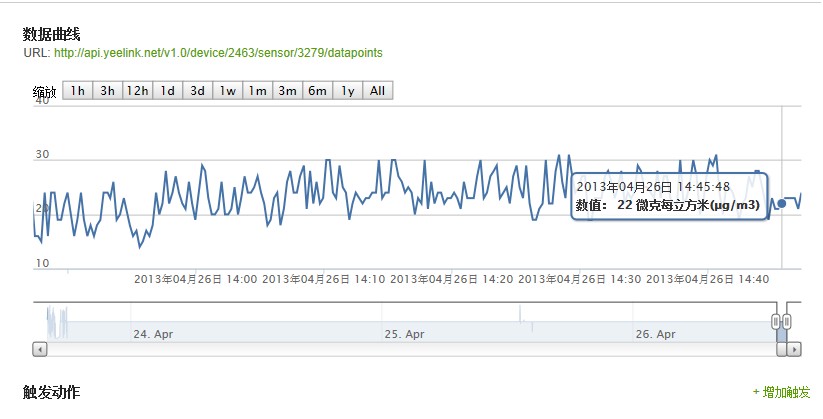The height and width of the screenshot is (419, 823).
Task: Click the 14:10 x-axis time label
Action: pos(324,279)
